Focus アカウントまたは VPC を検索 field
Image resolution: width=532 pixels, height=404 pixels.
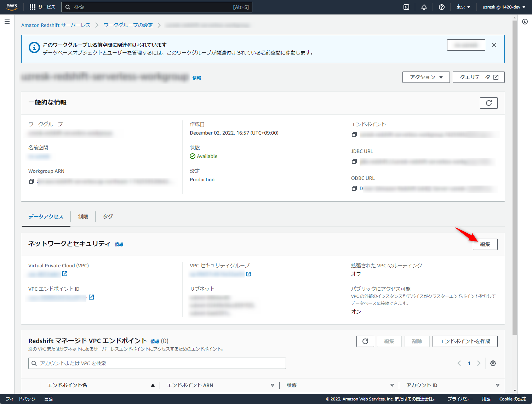coord(157,363)
